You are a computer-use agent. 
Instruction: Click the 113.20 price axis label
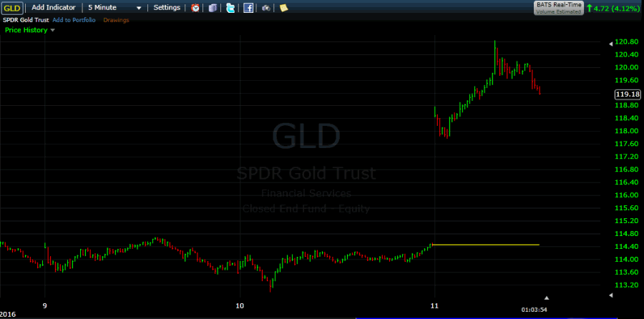627,285
